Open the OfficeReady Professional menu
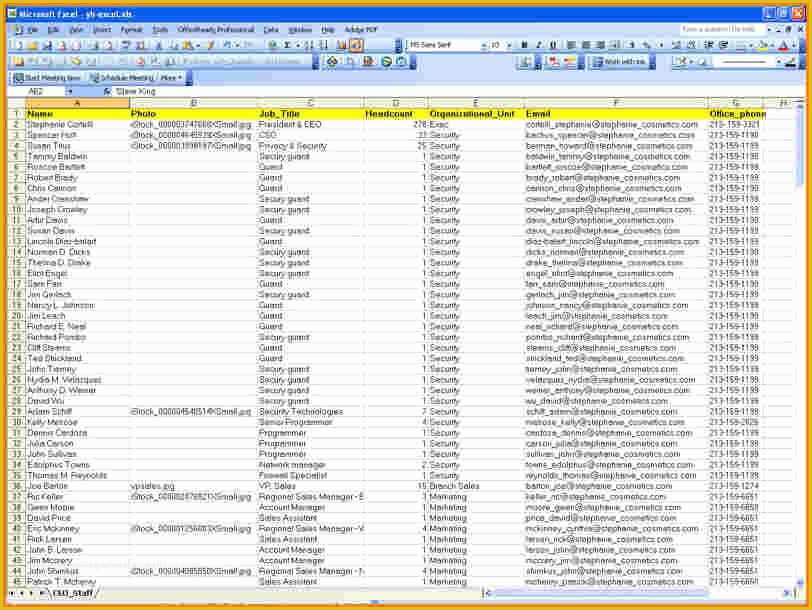Screen dimensions: 812x610 (216, 30)
